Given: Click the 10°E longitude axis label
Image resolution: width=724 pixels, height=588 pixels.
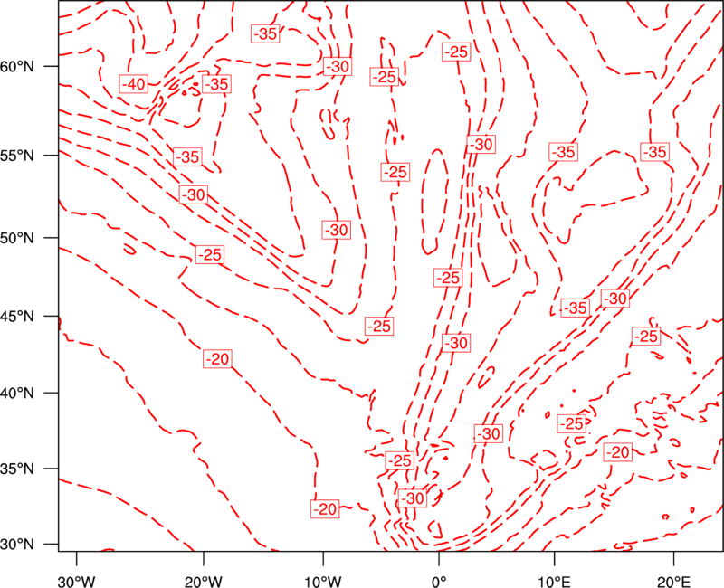Looking at the screenshot, I should click(x=554, y=581).
